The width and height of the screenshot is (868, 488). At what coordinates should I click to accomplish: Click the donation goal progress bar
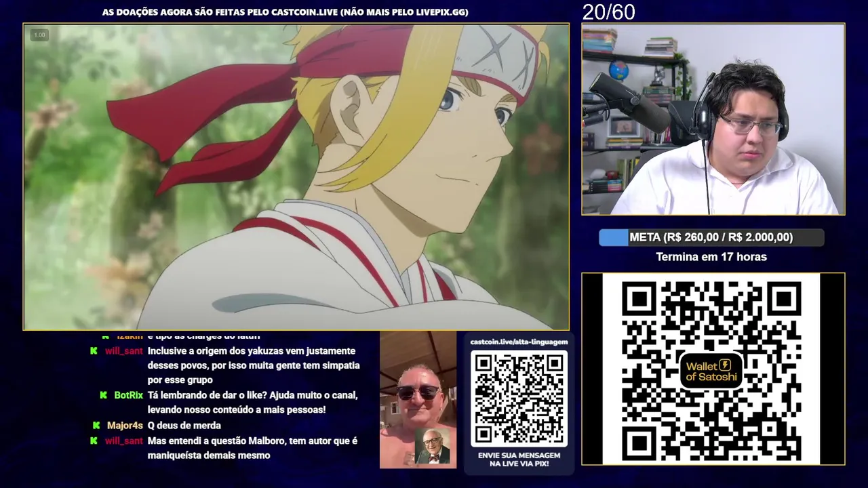tap(711, 237)
